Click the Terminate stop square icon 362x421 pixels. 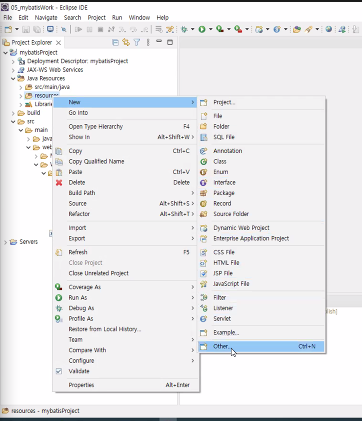tap(100, 29)
